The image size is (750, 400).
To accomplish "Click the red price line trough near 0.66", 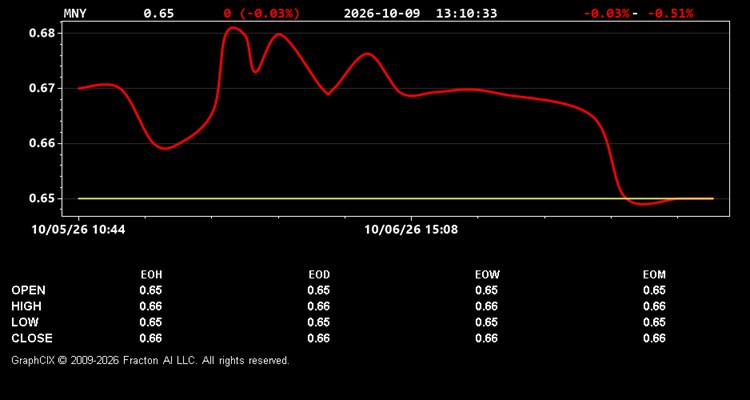I will tap(165, 148).
